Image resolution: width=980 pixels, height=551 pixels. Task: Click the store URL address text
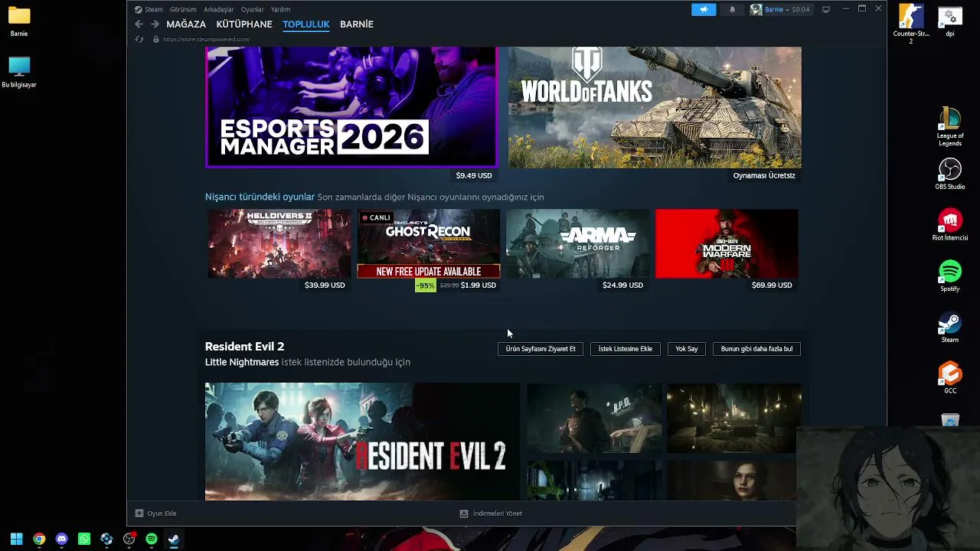(x=206, y=39)
